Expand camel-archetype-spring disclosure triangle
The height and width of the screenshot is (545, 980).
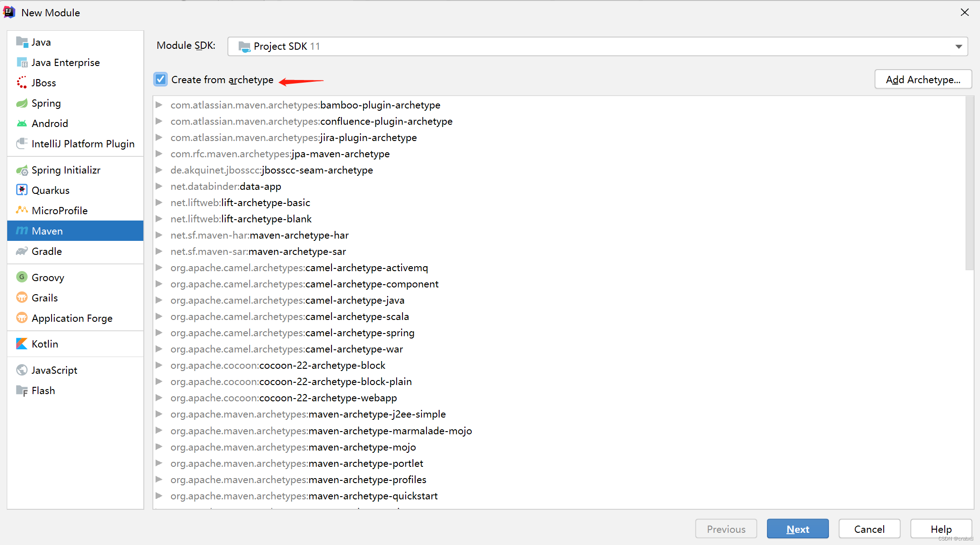[x=159, y=333]
